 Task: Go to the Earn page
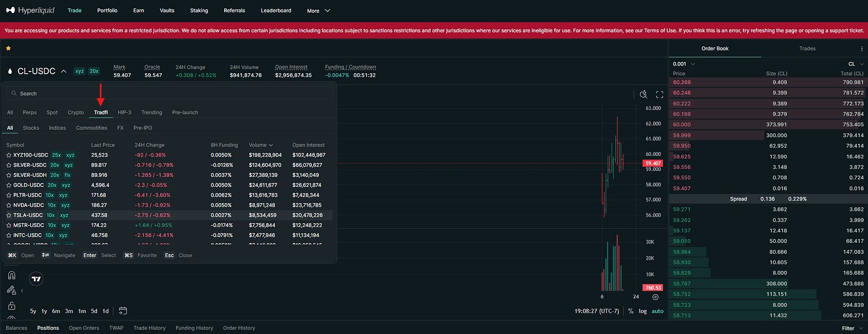pyautogui.click(x=138, y=11)
